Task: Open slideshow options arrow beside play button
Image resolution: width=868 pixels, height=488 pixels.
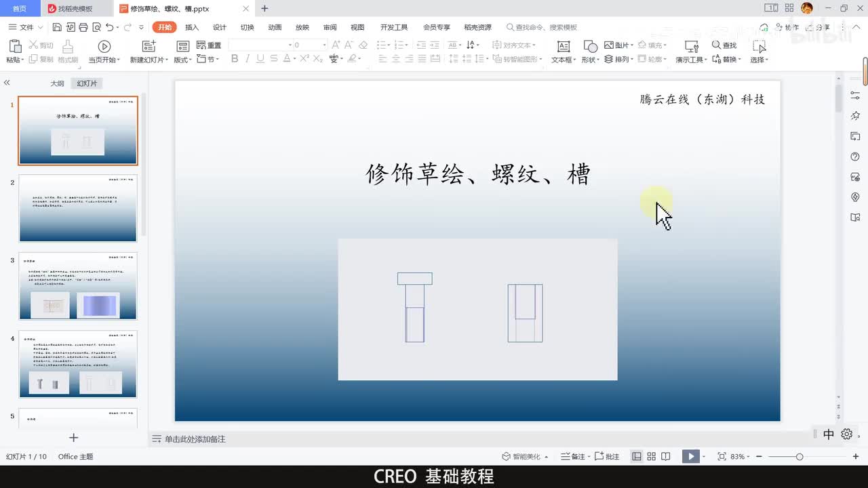Action: [704, 457]
